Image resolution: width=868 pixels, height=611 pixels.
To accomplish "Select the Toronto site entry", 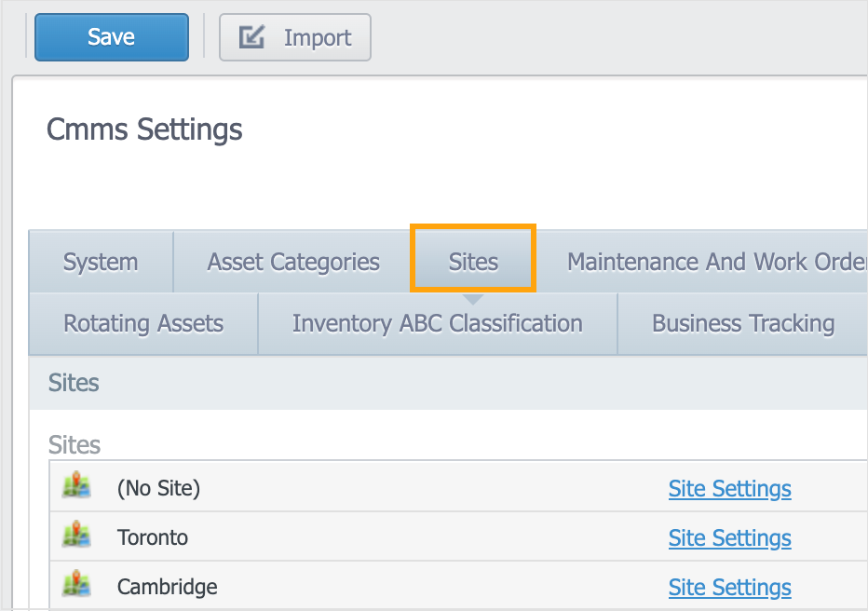I will [153, 537].
